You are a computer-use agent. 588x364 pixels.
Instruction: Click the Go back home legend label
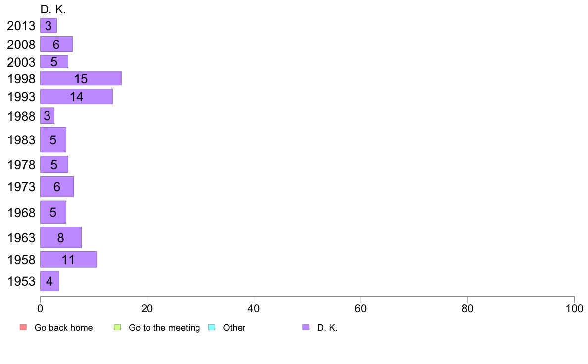tap(63, 328)
